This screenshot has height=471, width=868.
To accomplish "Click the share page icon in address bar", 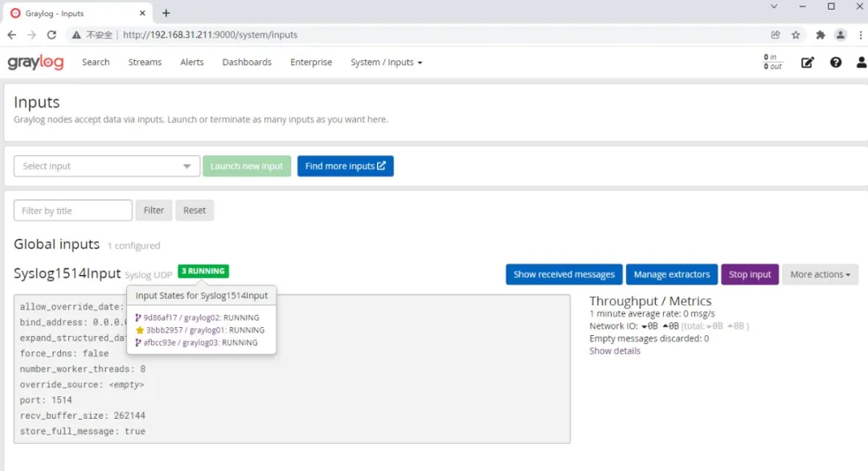I will point(776,35).
